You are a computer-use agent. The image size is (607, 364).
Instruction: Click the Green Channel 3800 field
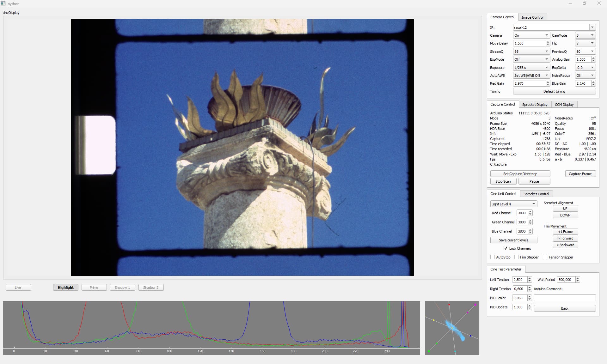pyautogui.click(x=522, y=222)
